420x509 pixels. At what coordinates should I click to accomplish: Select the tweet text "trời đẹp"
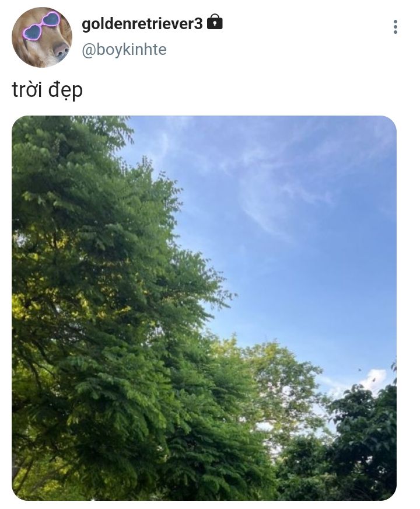(x=47, y=89)
